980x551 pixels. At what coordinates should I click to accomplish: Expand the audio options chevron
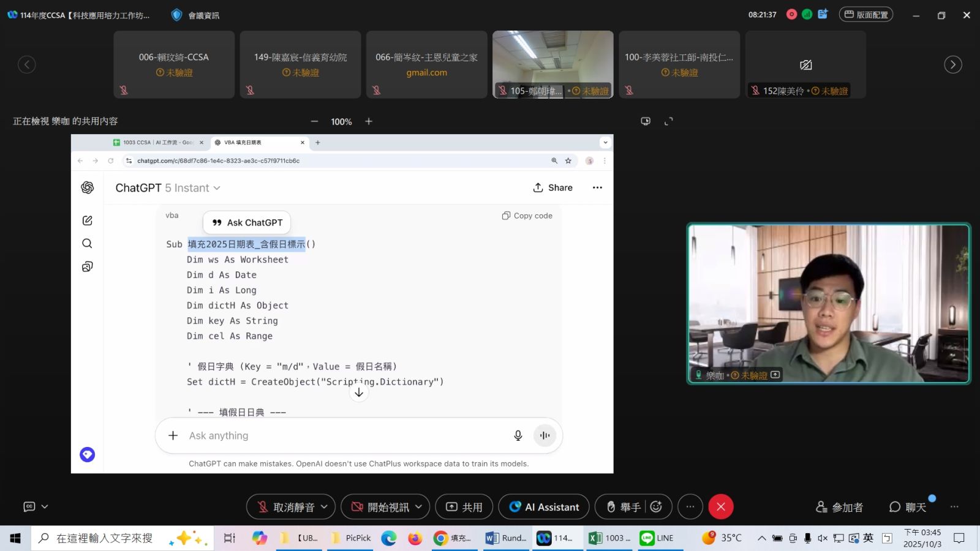point(325,507)
